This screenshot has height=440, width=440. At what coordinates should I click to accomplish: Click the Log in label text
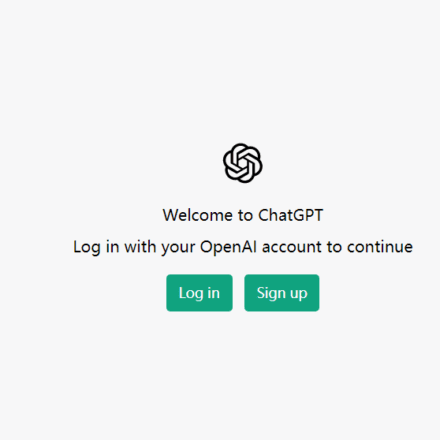(x=199, y=294)
